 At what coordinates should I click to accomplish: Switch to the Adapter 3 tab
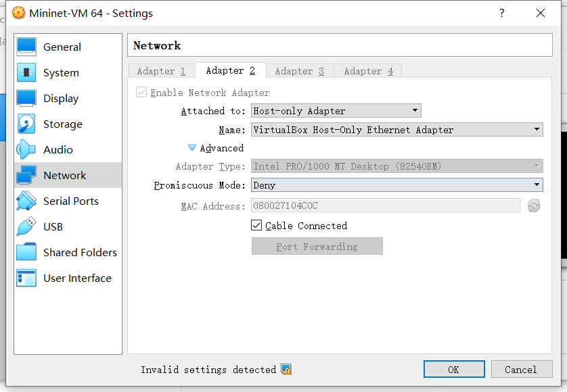[300, 70]
